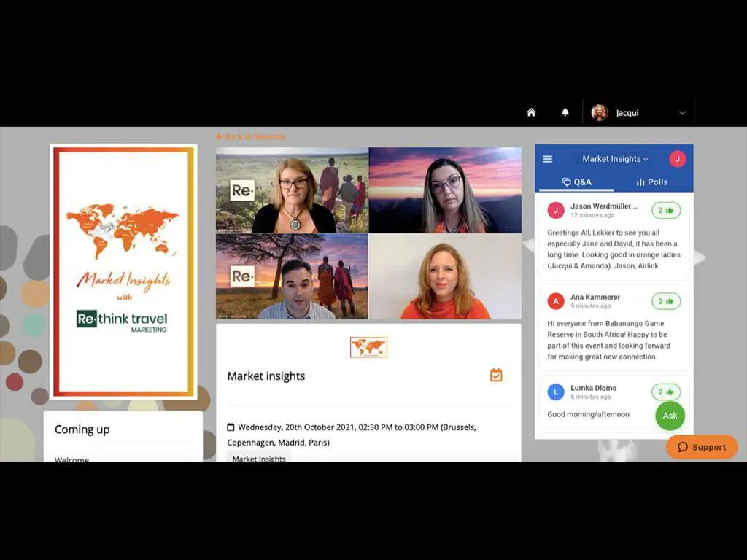
Task: Click the red J user badge
Action: (x=677, y=159)
